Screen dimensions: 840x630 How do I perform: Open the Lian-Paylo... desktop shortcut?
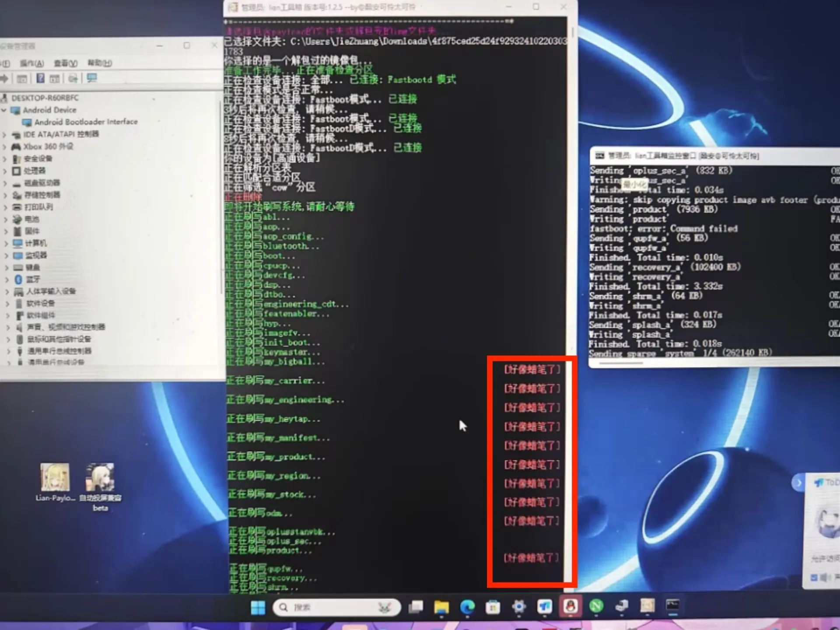click(55, 482)
